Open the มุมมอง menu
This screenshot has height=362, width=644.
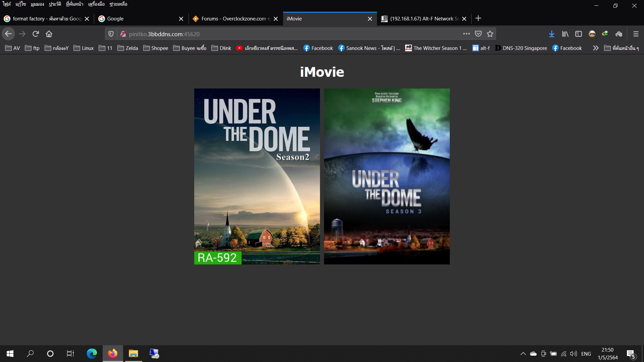(x=37, y=4)
